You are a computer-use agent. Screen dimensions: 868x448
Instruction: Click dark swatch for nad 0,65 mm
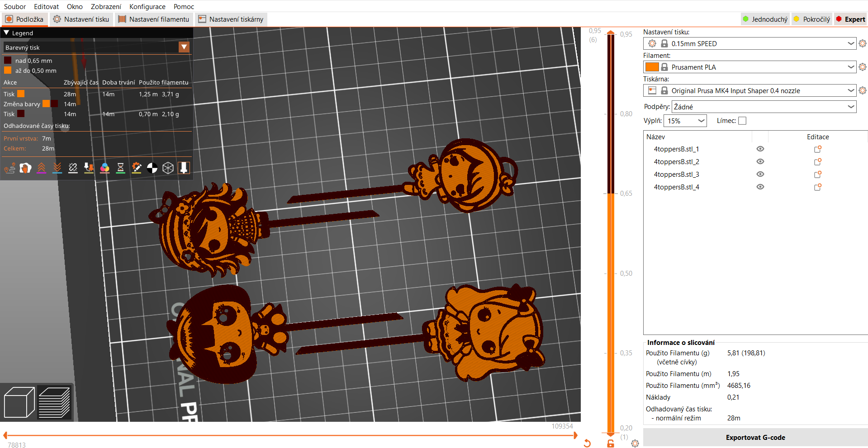(x=8, y=60)
